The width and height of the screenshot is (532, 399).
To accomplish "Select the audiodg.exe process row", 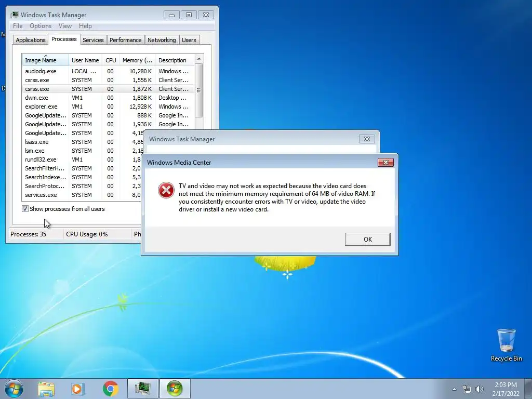I will pyautogui.click(x=108, y=71).
